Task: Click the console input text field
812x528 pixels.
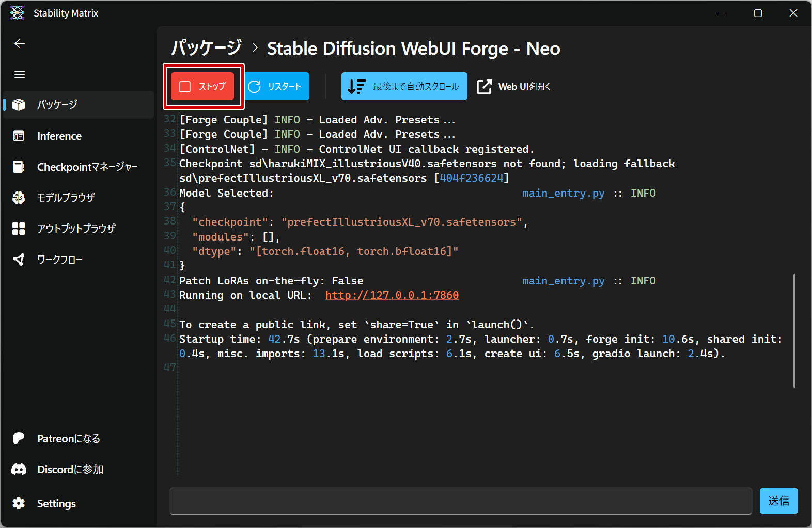Action: click(x=460, y=501)
